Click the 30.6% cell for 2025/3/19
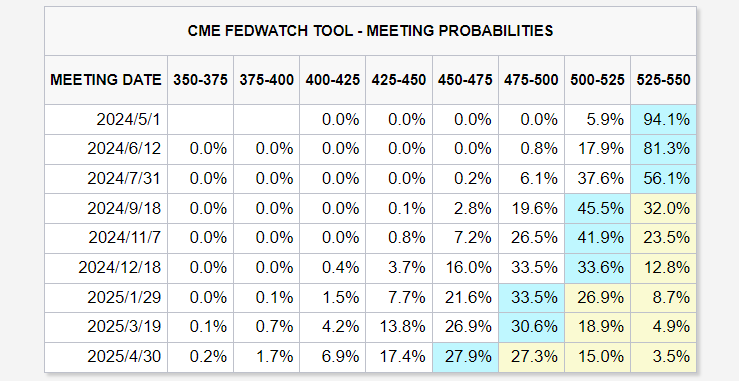739x381 pixels. click(531, 327)
